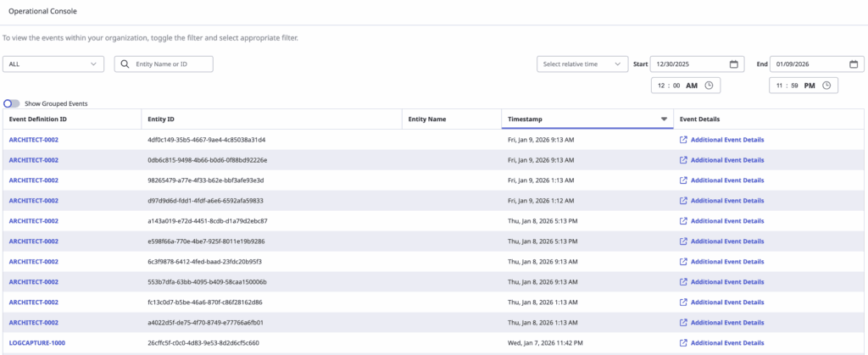Screen dimensions: 868x355
Task: Open the Start date calendar icon
Action: (733, 64)
